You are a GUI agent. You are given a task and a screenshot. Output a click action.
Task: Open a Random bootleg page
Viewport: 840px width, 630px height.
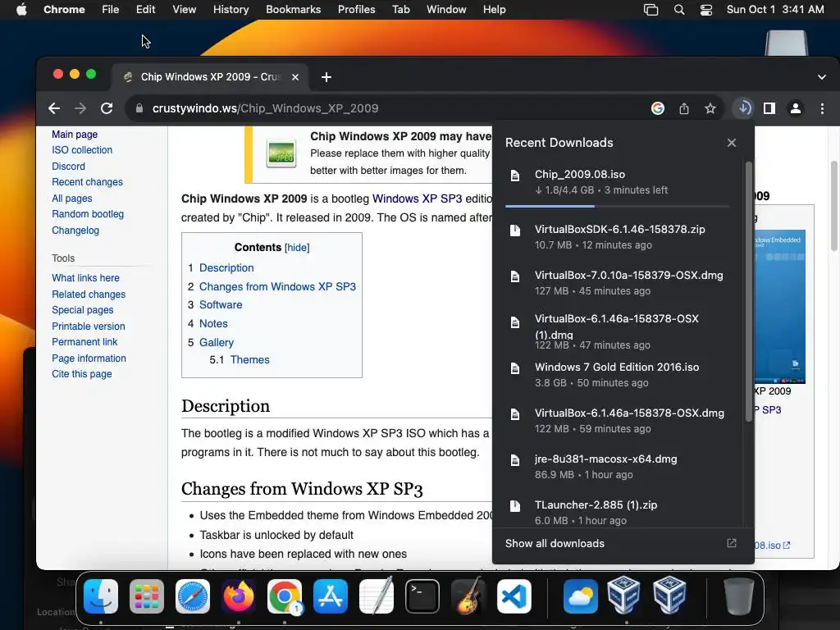88,214
